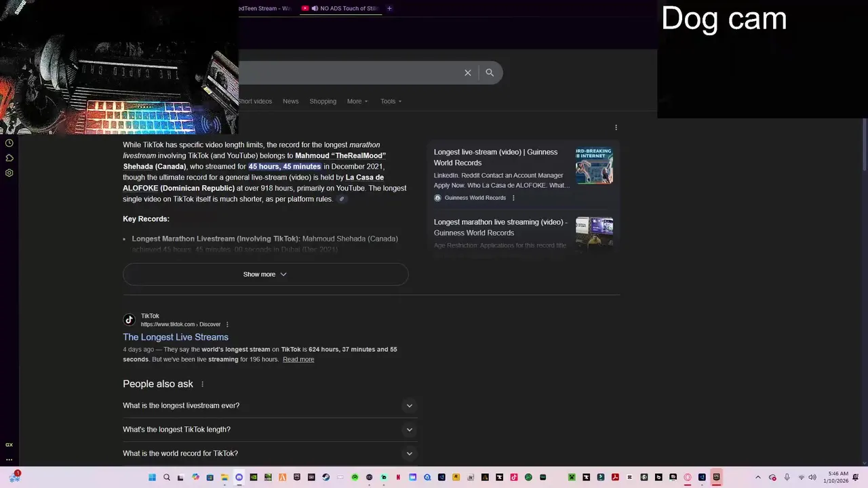Image resolution: width=868 pixels, height=488 pixels.
Task: Switch to the News search tab
Action: coord(290,101)
